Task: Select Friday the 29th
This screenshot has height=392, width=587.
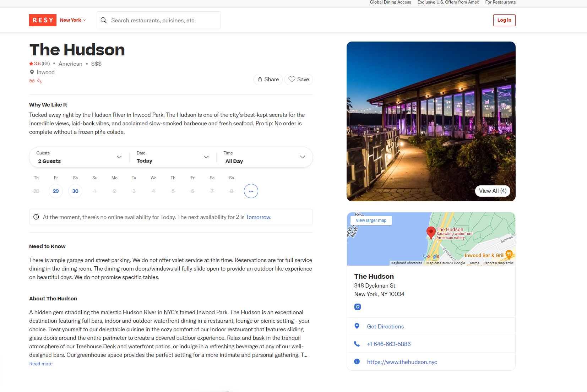Action: pyautogui.click(x=56, y=191)
